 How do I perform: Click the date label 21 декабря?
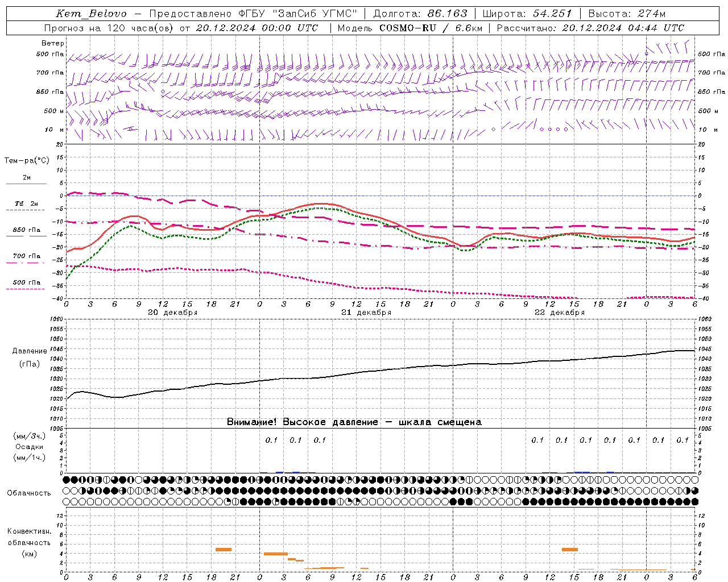366,313
